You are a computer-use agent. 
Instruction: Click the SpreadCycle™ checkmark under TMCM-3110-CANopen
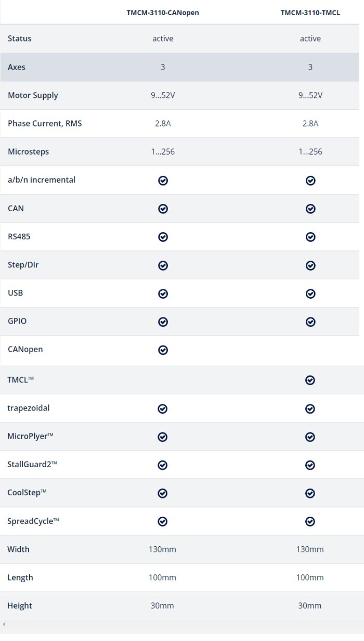click(x=162, y=521)
